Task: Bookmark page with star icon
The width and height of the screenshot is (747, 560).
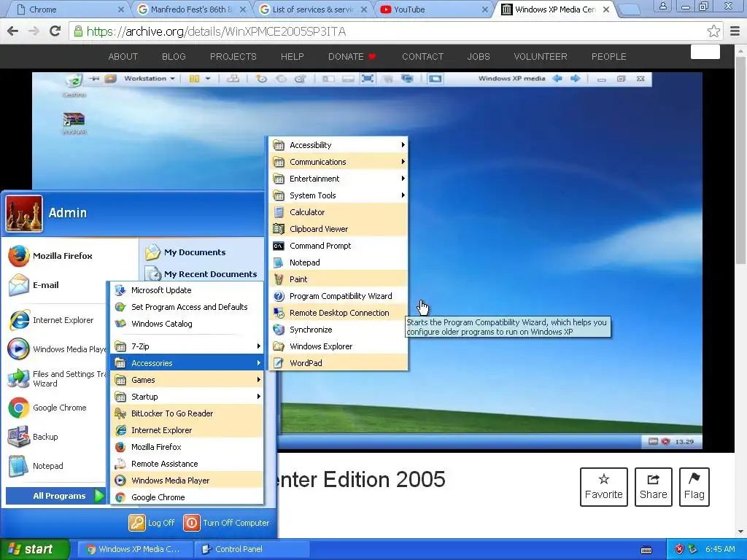Action: pos(713,31)
